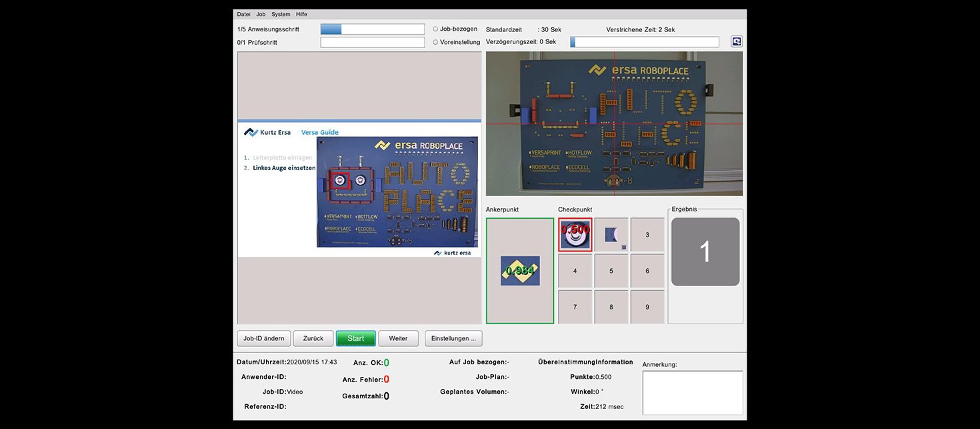Click the 'Versa Guide' heading text
This screenshot has height=429, width=980.
[320, 132]
